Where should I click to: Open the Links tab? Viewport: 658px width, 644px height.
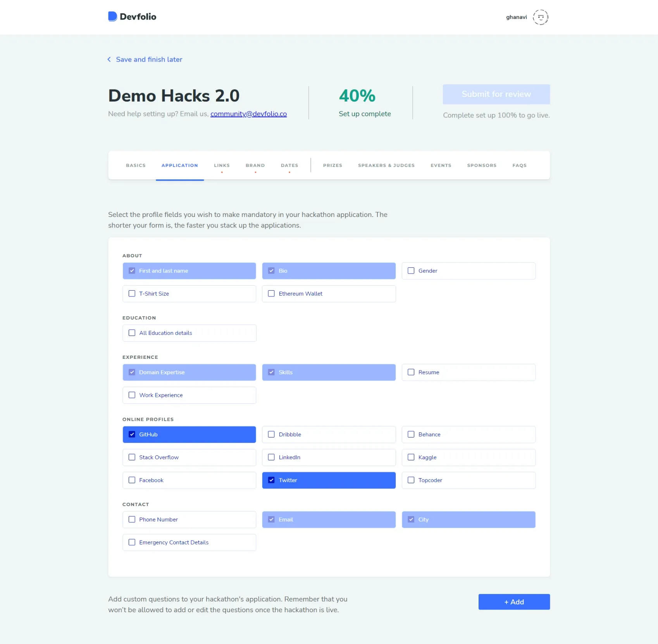tap(222, 165)
